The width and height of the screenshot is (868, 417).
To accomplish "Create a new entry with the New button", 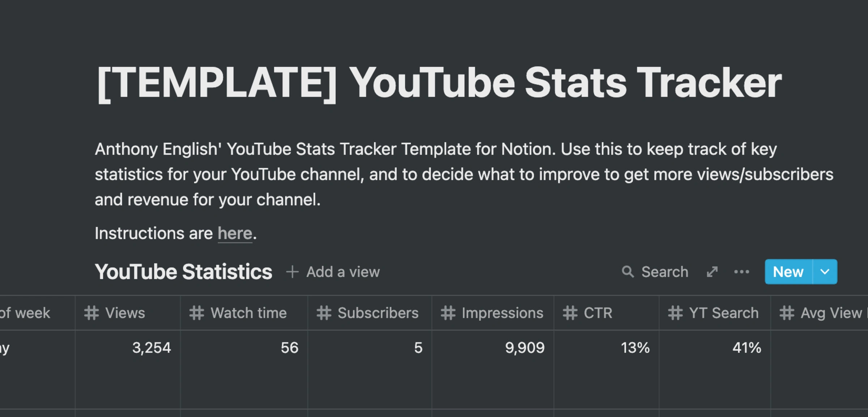I will coord(788,272).
